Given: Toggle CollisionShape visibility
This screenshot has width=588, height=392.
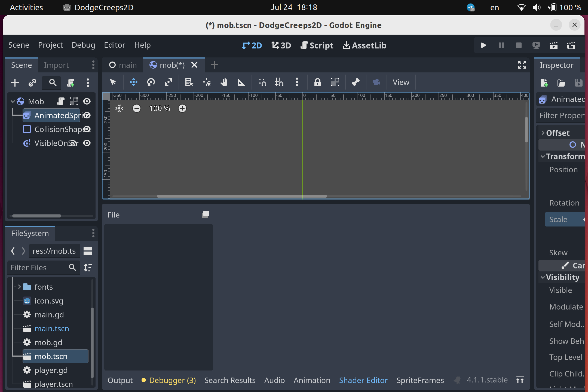Looking at the screenshot, I should pyautogui.click(x=87, y=129).
